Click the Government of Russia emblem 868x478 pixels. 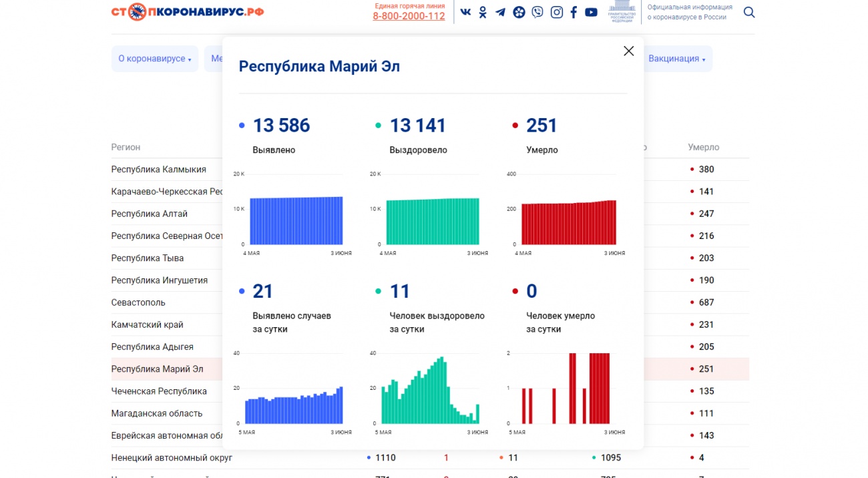[x=621, y=12]
